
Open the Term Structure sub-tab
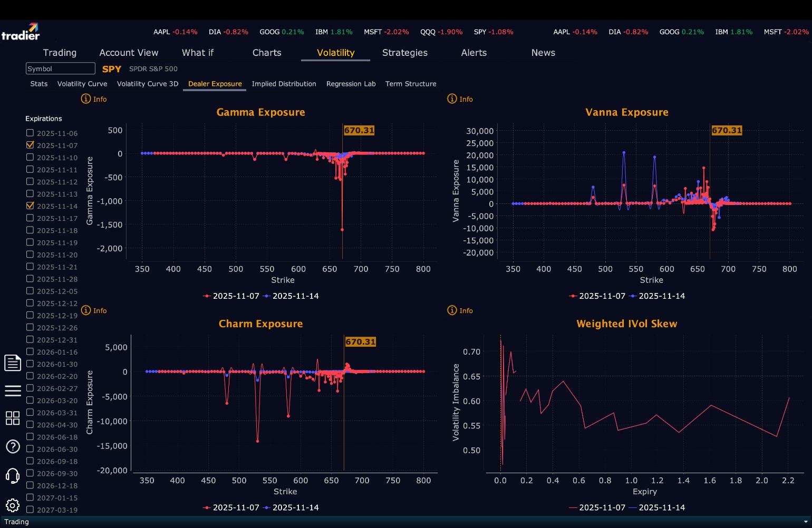click(x=411, y=84)
